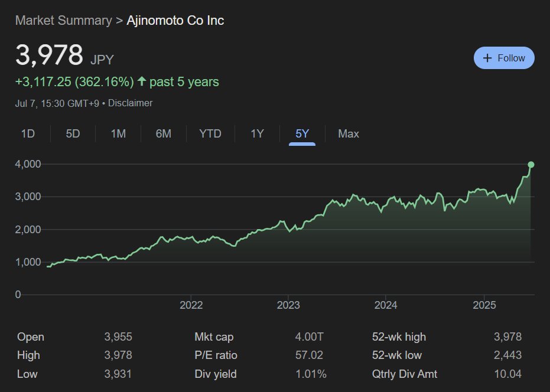Show the YTD chart range
The width and height of the screenshot is (550, 392).
pos(210,133)
